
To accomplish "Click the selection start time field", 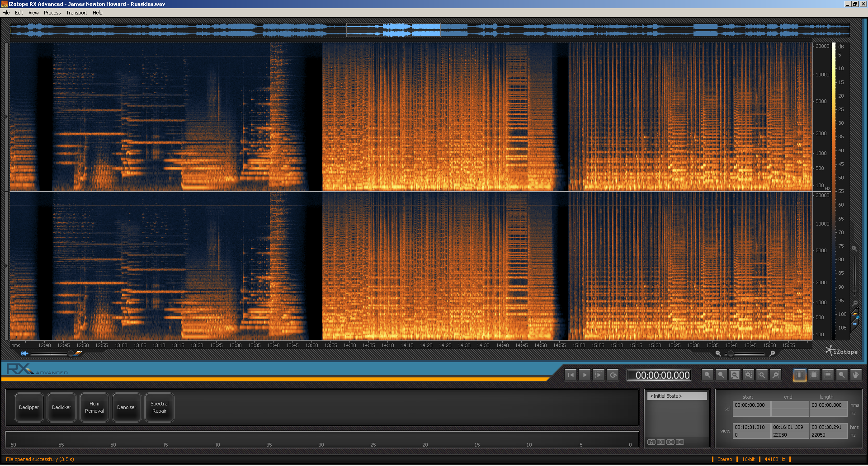I will click(x=751, y=405).
